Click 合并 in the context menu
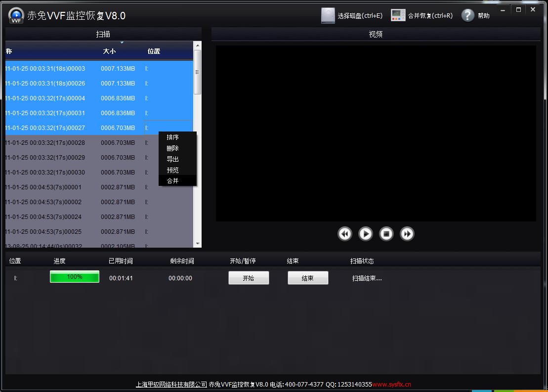Image resolution: width=548 pixels, height=392 pixels. pos(173,181)
